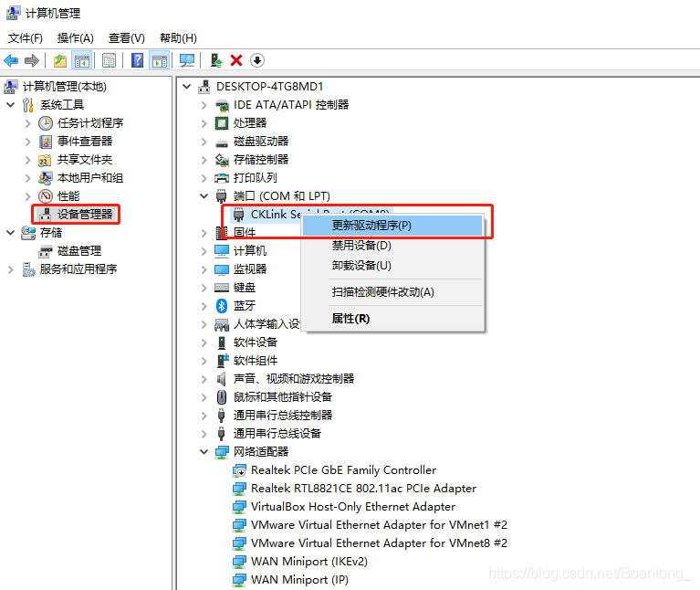Expand the 共享文件夹 node
Viewport: 700px width, 590px height.
click(x=27, y=160)
